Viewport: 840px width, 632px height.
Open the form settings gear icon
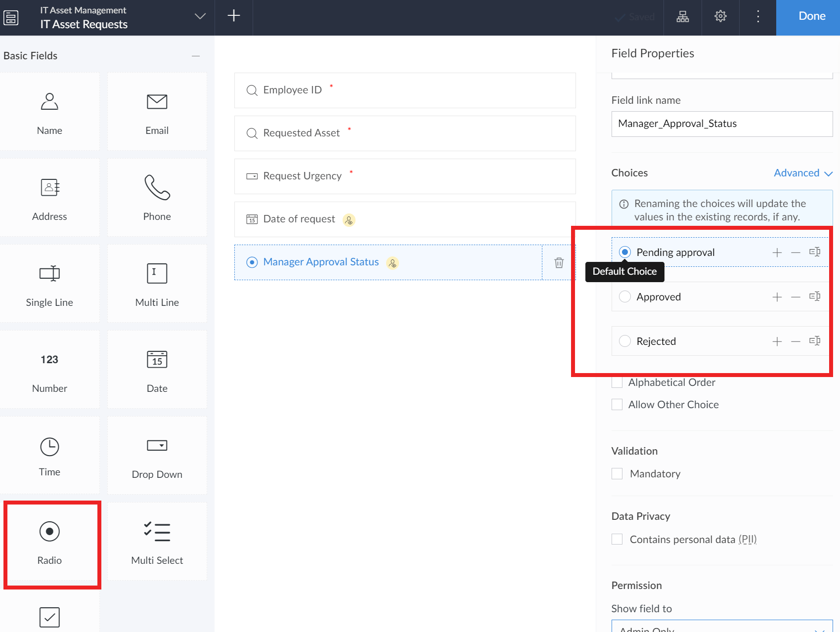tap(720, 16)
